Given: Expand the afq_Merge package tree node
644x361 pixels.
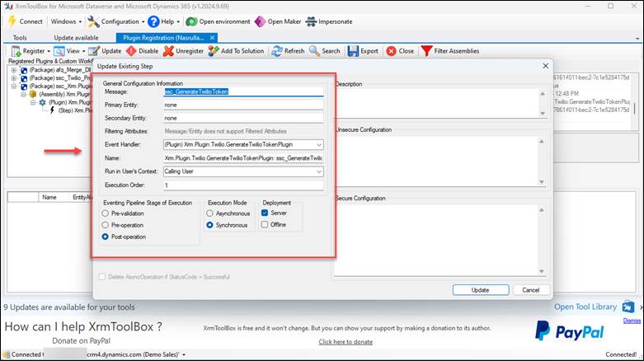Looking at the screenshot, I should click(x=14, y=70).
